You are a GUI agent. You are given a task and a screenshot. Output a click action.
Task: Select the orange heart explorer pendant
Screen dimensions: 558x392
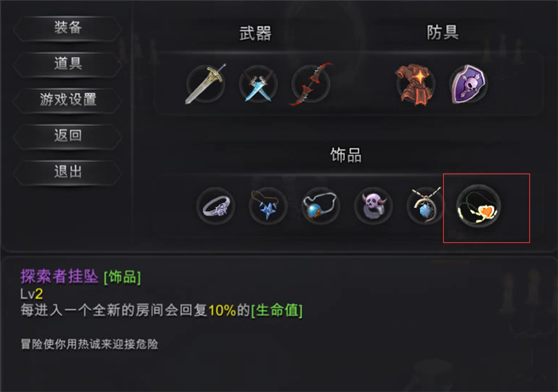(478, 206)
